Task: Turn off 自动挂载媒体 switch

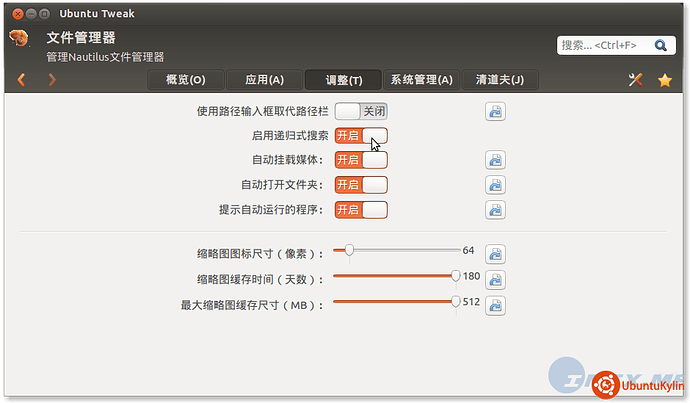Action: click(x=361, y=160)
